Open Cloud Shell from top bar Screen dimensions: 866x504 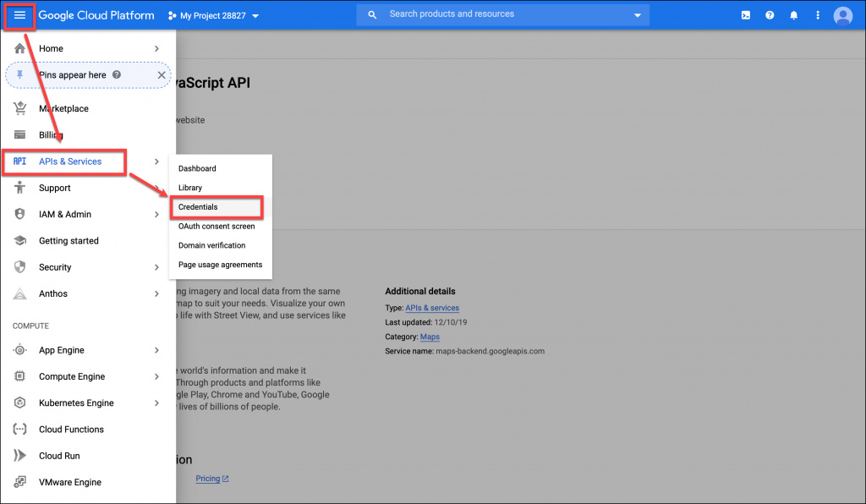click(745, 15)
